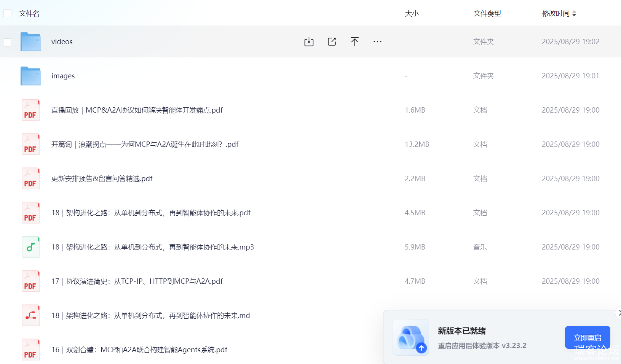
Task: Click the markdown file icon for 18 架构进化之路.md
Action: click(31, 316)
